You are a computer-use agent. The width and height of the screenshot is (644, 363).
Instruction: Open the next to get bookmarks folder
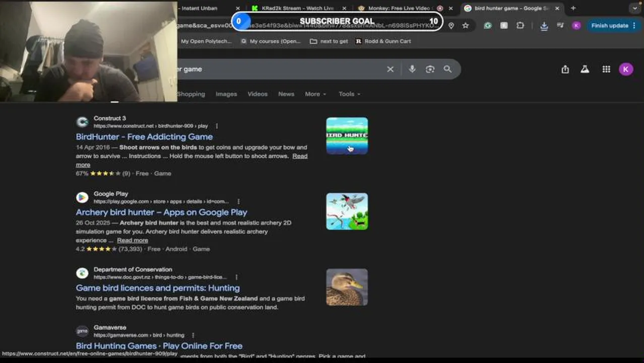click(329, 41)
